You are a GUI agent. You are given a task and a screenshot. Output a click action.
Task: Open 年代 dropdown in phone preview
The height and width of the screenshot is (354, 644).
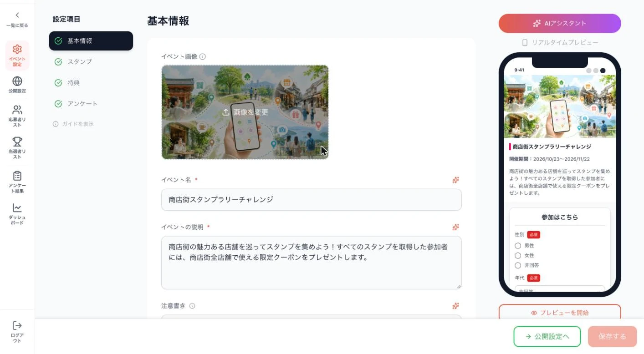pyautogui.click(x=560, y=290)
